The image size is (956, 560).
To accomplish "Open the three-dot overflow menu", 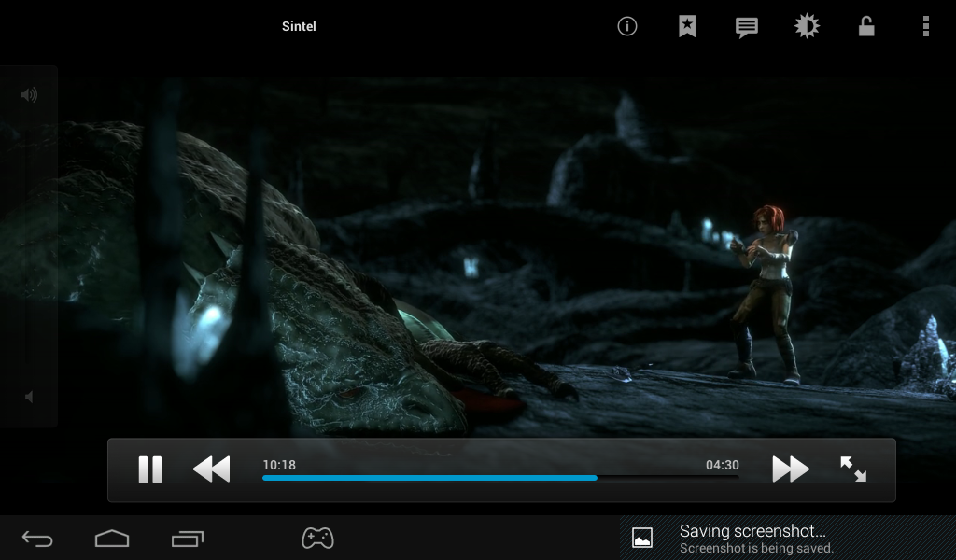I will [925, 26].
